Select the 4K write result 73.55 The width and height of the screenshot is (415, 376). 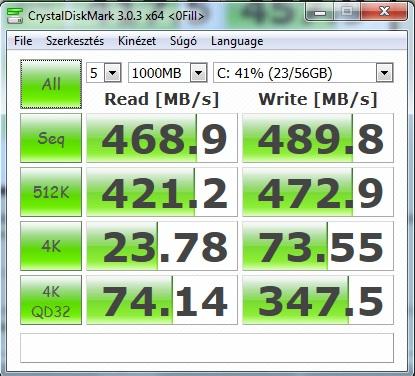pos(318,246)
